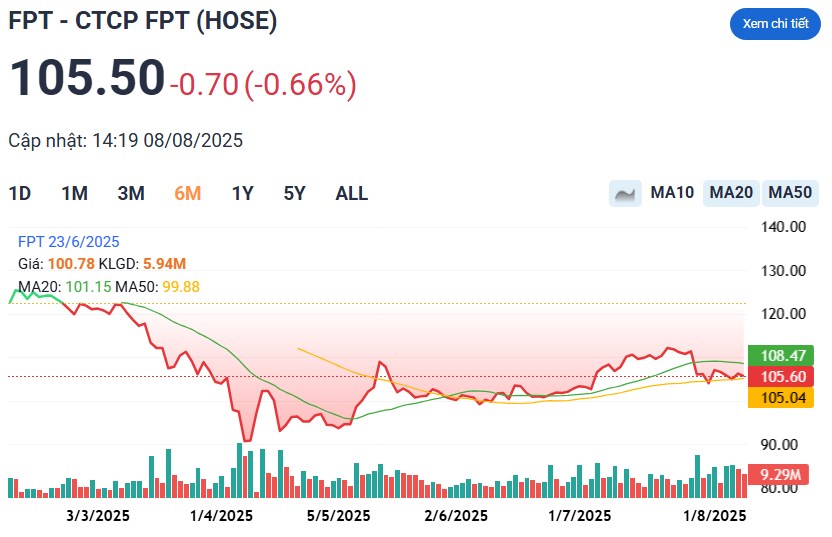Choose the 3M chart range
This screenshot has width=832, height=537.
click(131, 194)
